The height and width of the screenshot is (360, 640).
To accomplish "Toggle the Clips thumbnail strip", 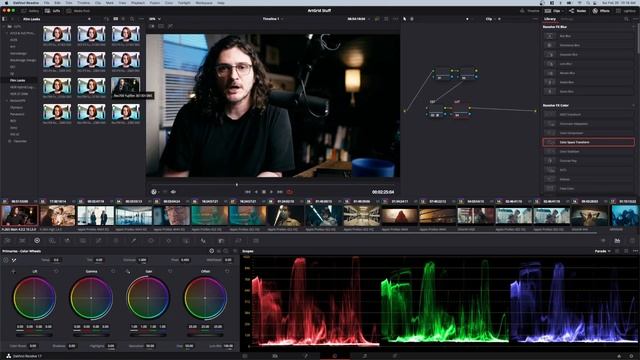I will tap(553, 11).
